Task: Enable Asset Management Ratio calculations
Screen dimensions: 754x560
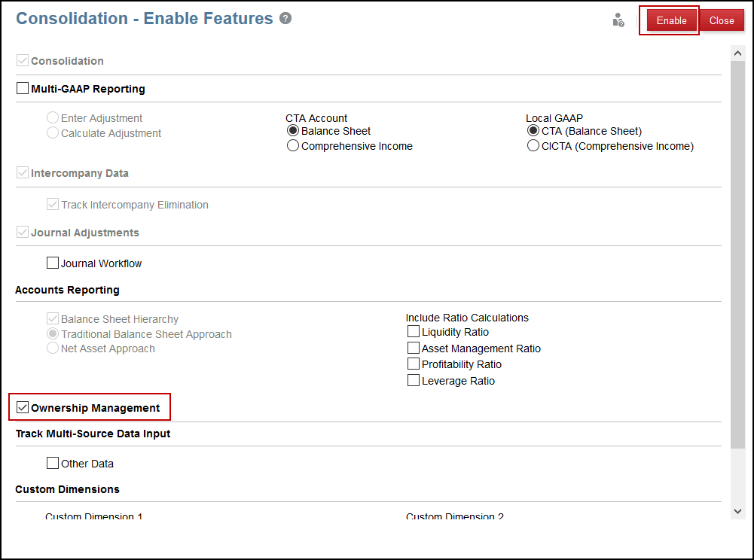Action: click(x=413, y=348)
